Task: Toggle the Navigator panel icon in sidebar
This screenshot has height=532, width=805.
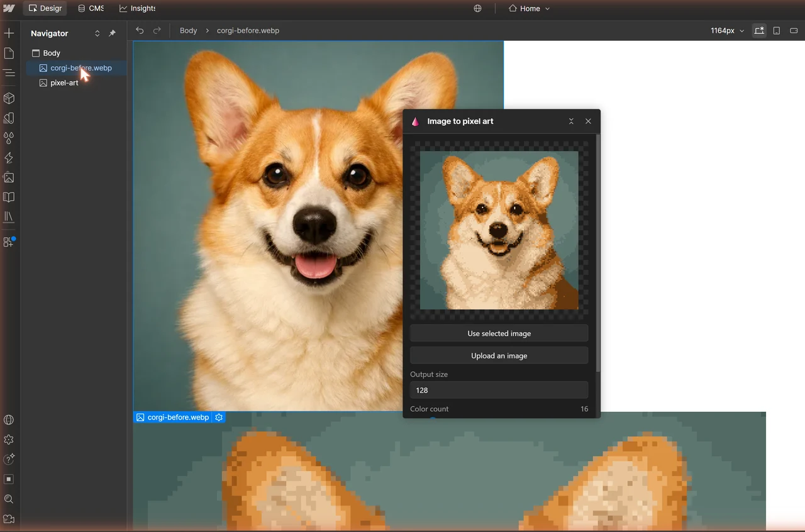Action: [9, 73]
